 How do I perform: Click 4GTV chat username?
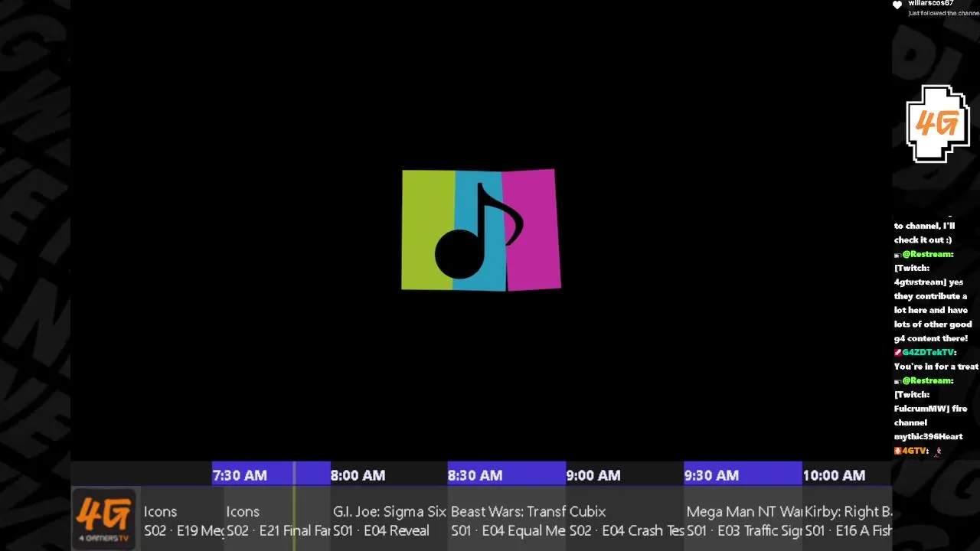pos(915,451)
